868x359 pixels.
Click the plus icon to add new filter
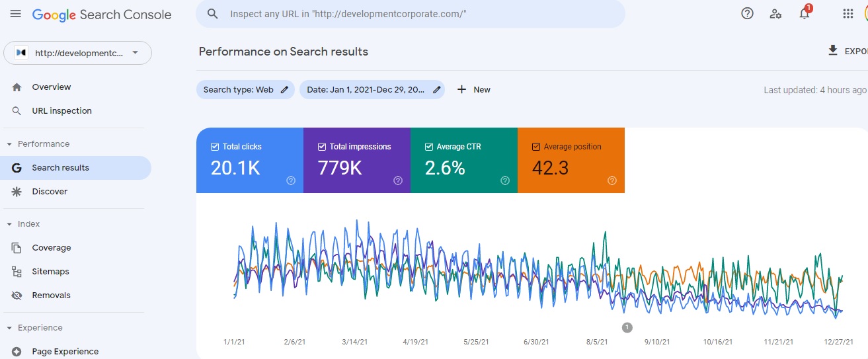pos(461,89)
